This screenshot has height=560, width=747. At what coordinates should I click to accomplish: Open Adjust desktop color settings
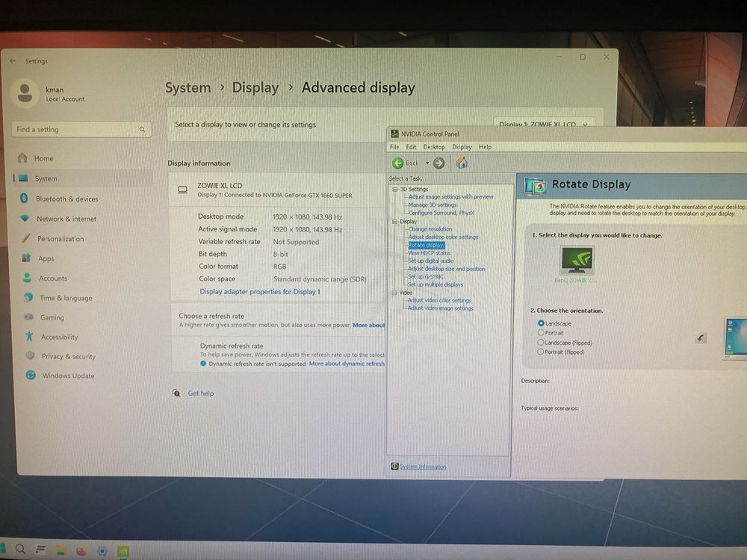click(443, 237)
